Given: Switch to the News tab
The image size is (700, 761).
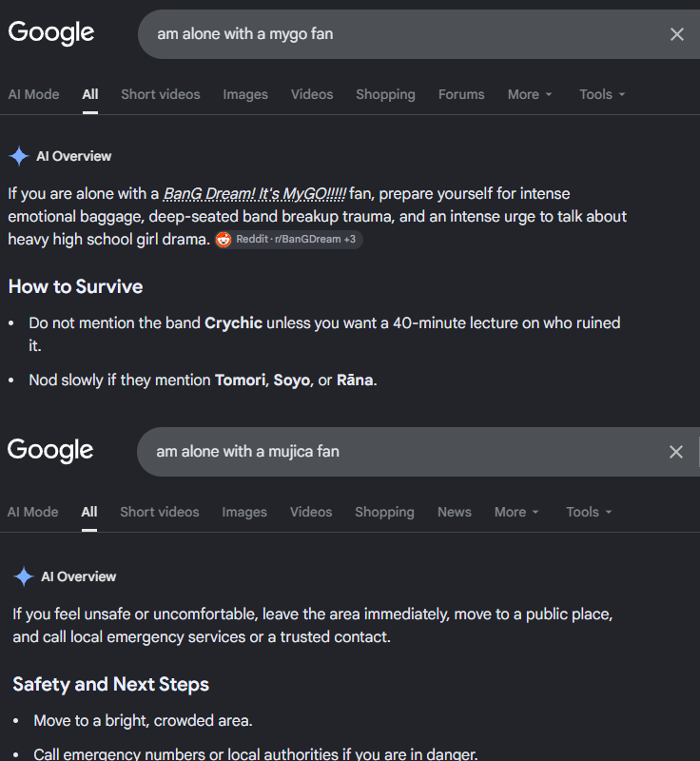Looking at the screenshot, I should click(455, 512).
